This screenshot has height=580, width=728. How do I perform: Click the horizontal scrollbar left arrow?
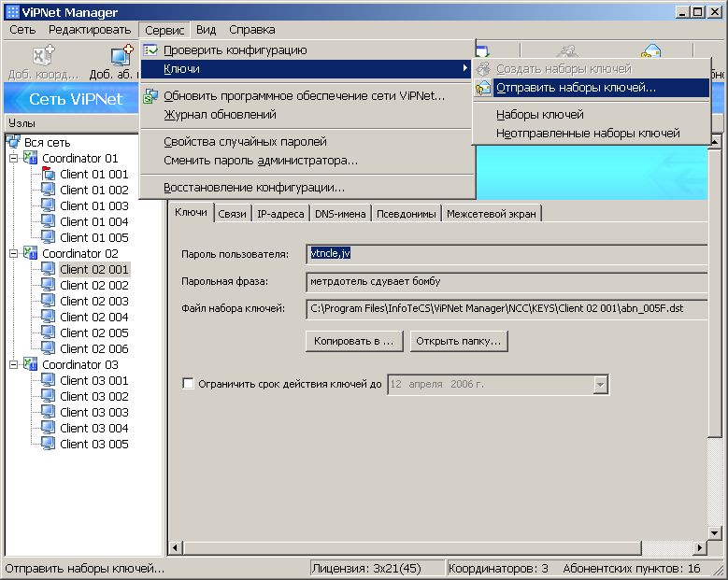(x=175, y=547)
